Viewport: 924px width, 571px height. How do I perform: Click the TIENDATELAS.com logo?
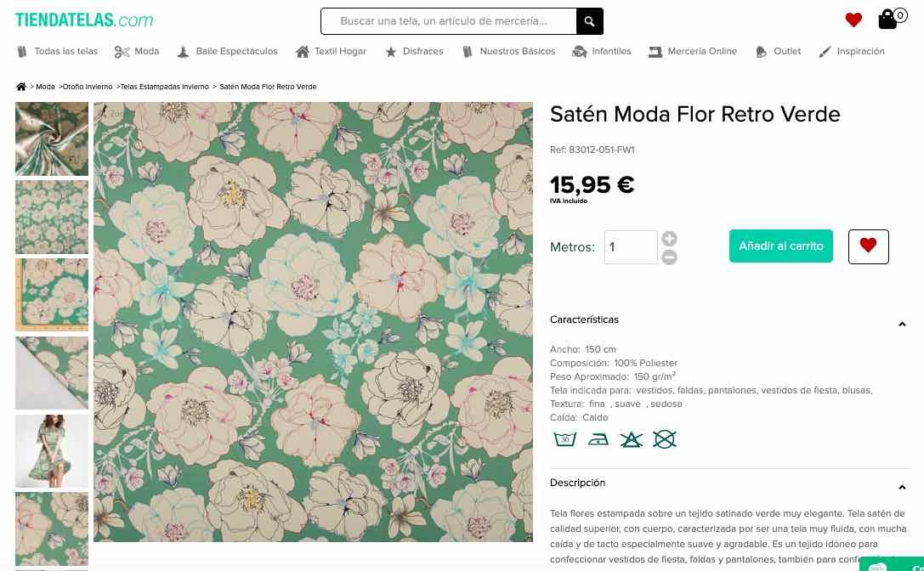84,20
